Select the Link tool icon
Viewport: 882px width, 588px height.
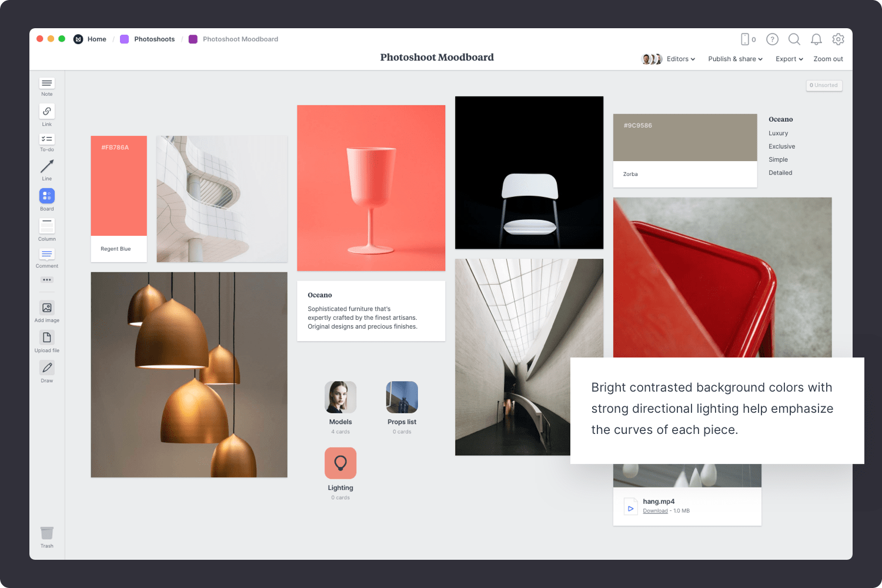click(x=47, y=111)
